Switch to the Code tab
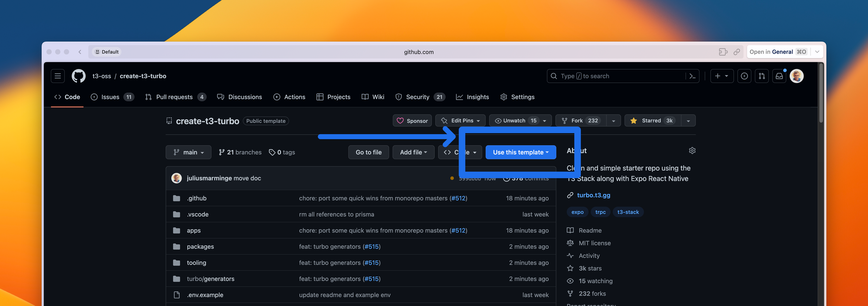The height and width of the screenshot is (306, 868). click(x=67, y=97)
